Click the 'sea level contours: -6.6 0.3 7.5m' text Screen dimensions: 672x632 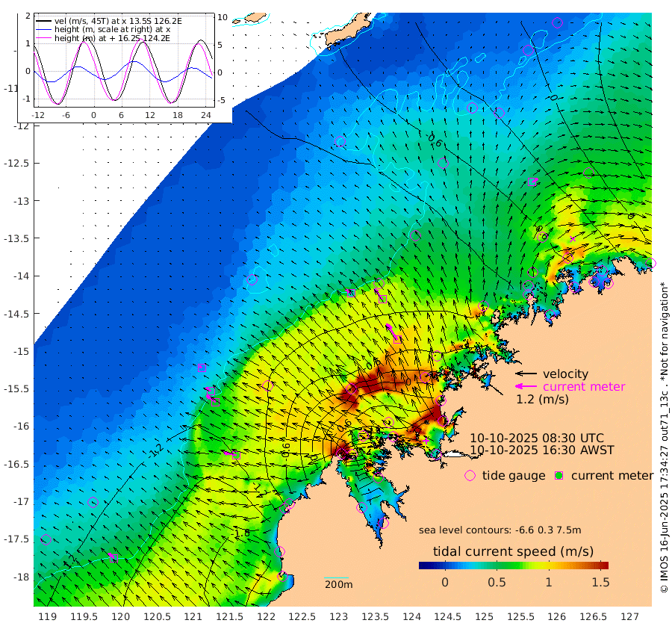500,530
